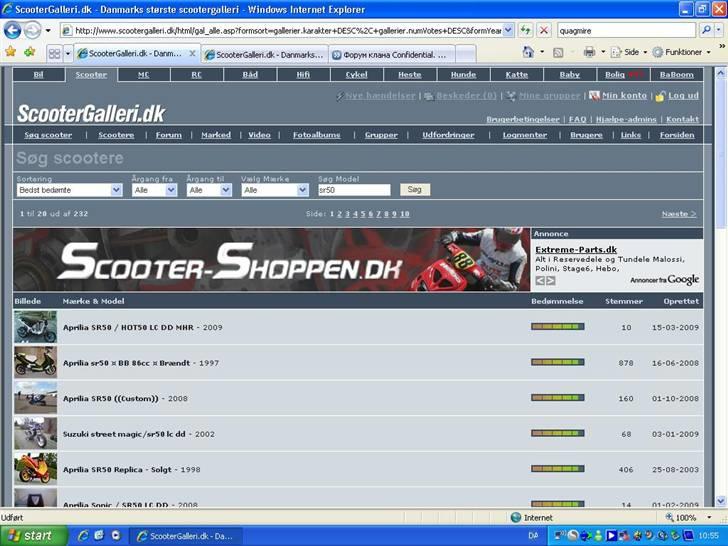Click the Stop loading X icon
The height and width of the screenshot is (546, 728).
[x=543, y=30]
